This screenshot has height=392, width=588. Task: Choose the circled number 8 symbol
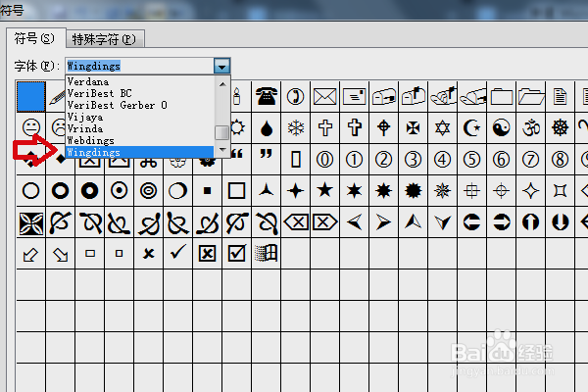(561, 160)
